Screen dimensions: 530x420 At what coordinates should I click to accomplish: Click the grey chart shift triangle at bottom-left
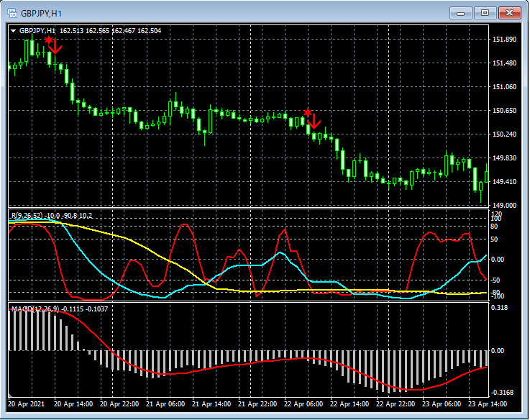[x=12, y=396]
